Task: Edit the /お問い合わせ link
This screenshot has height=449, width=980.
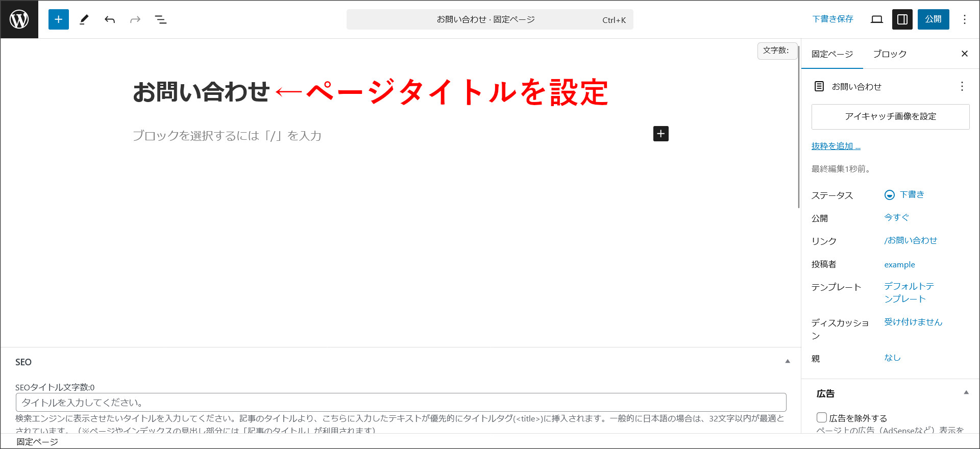Action: tap(911, 240)
